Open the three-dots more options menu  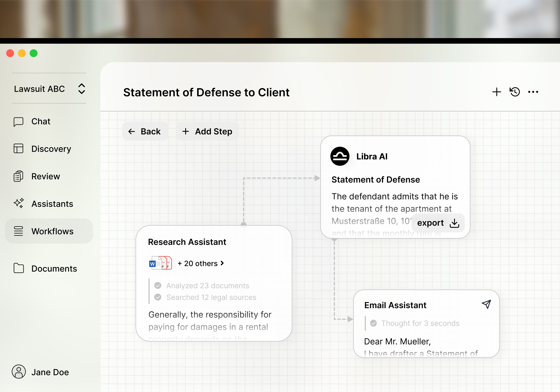[x=533, y=92]
